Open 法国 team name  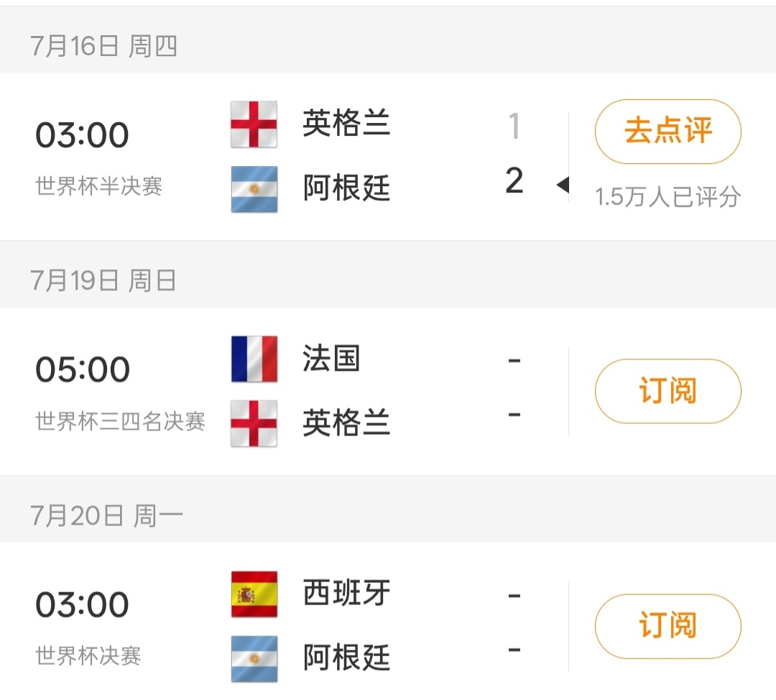click(x=331, y=358)
